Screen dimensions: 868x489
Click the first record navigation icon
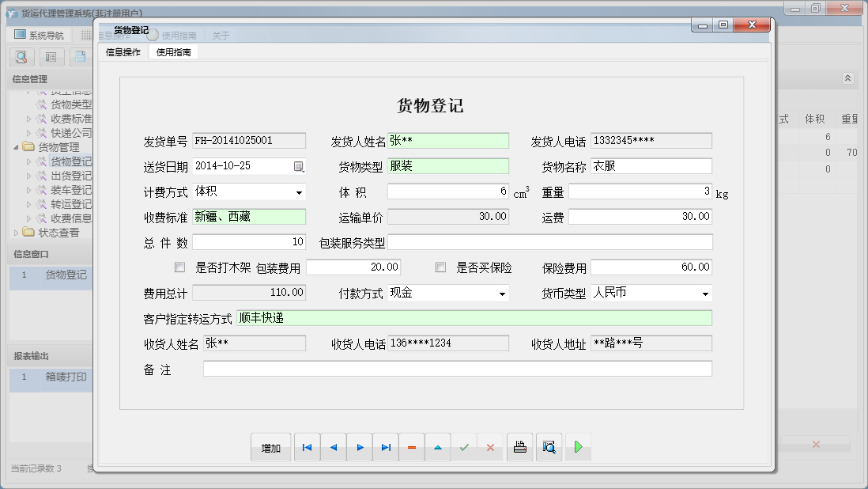pyautogui.click(x=307, y=447)
